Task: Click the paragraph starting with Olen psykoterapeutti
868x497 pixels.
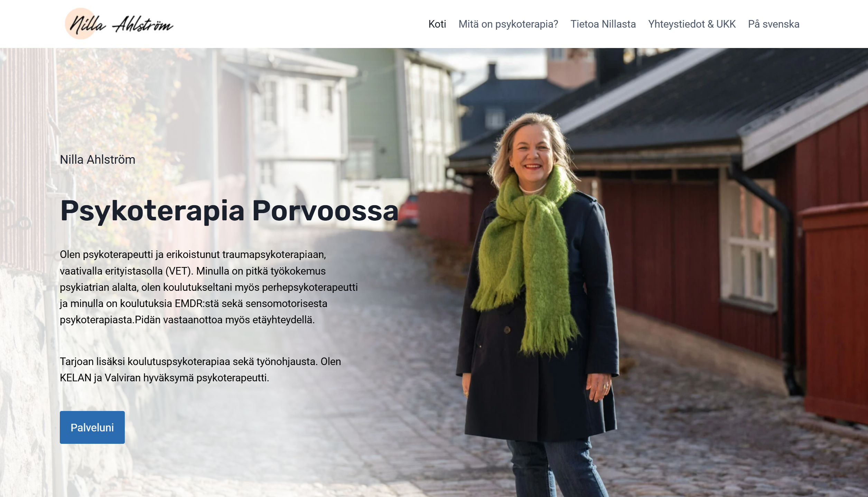Action: point(209,287)
